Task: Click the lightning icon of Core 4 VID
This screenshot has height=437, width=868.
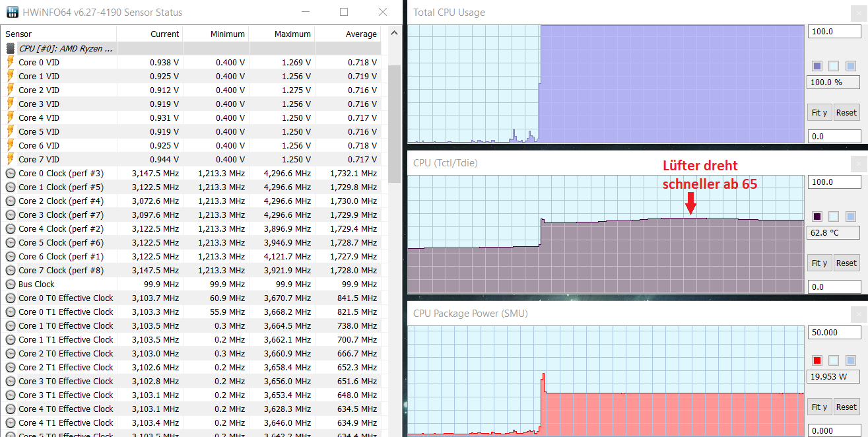Action: pos(11,118)
